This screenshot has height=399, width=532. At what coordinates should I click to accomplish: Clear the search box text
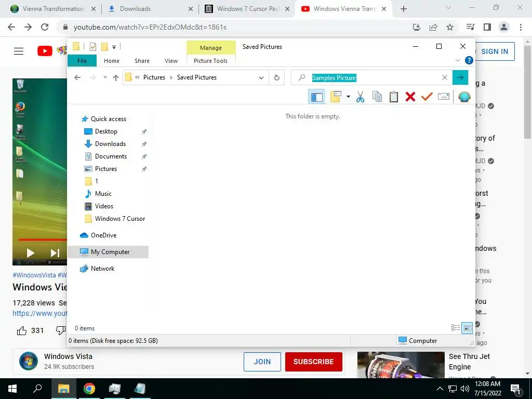[x=445, y=78]
